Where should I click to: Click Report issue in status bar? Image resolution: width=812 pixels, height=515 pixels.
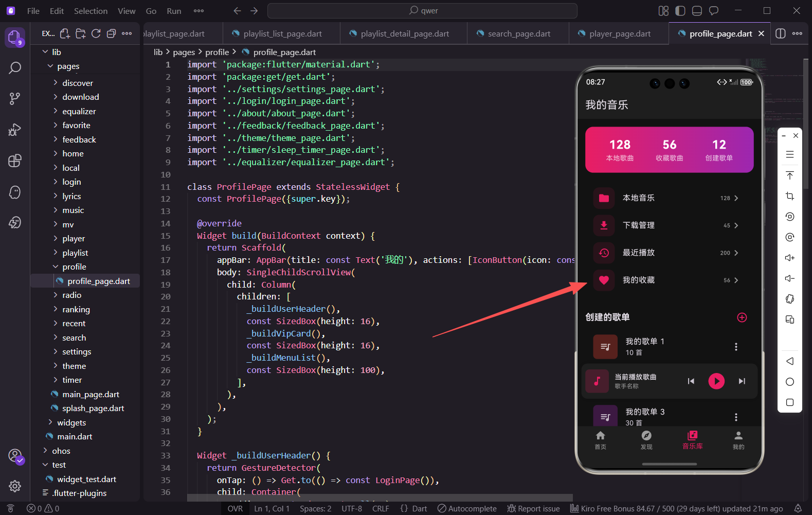pyautogui.click(x=533, y=508)
